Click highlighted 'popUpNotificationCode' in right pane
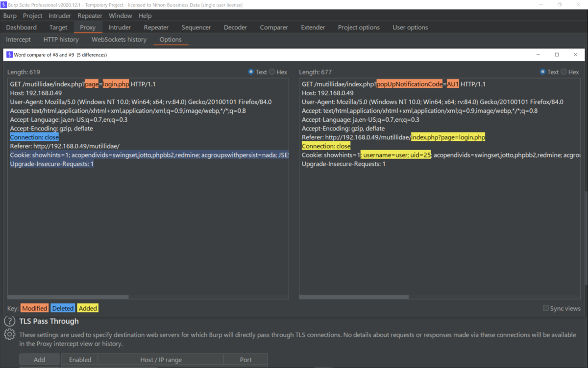Viewport: 588px width, 368px height. point(410,84)
